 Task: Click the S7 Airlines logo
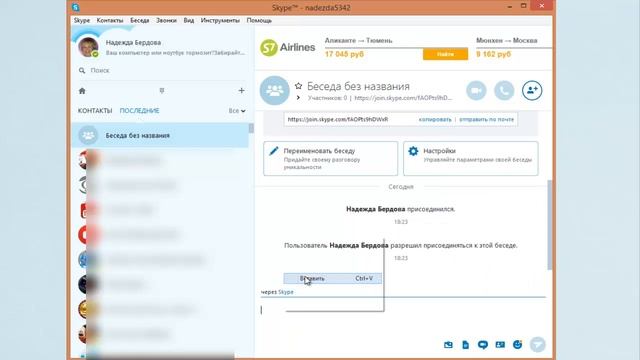click(x=288, y=48)
